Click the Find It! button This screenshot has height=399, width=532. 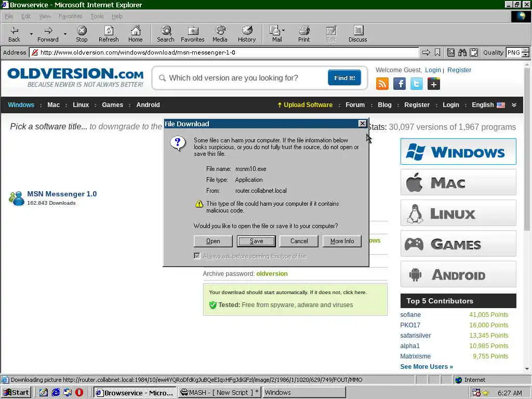pyautogui.click(x=344, y=78)
